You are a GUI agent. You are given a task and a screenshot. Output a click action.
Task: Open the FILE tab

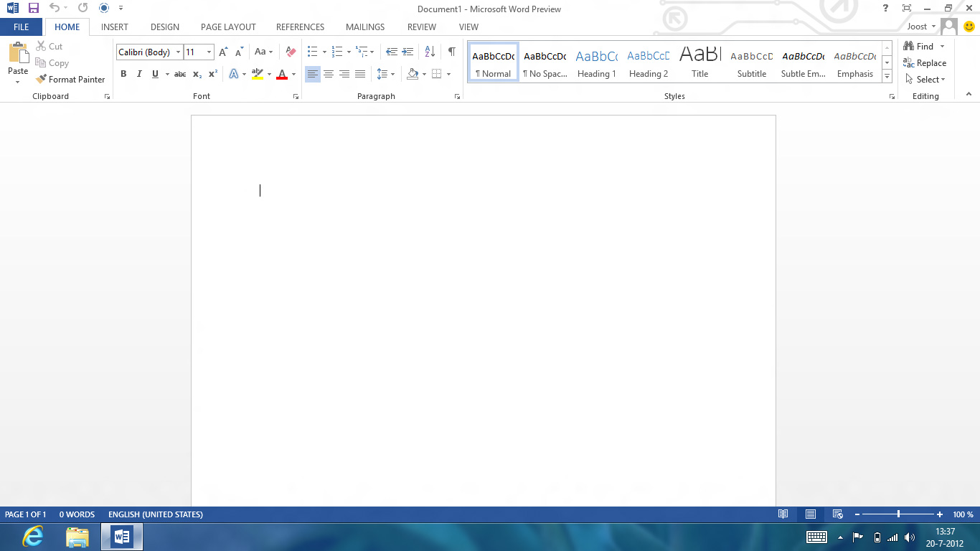click(22, 27)
